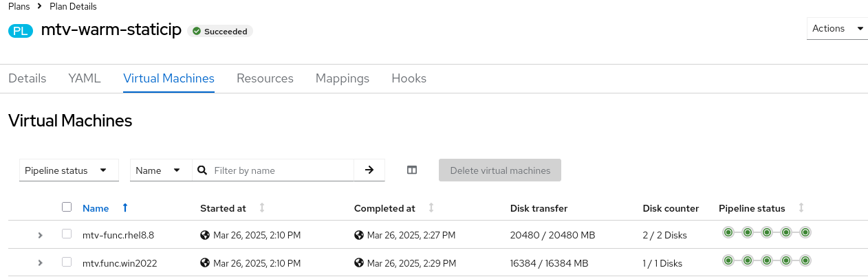The image size is (868, 279).
Task: Expand the mtv-func.rhel8.8 row details
Action: 41,235
